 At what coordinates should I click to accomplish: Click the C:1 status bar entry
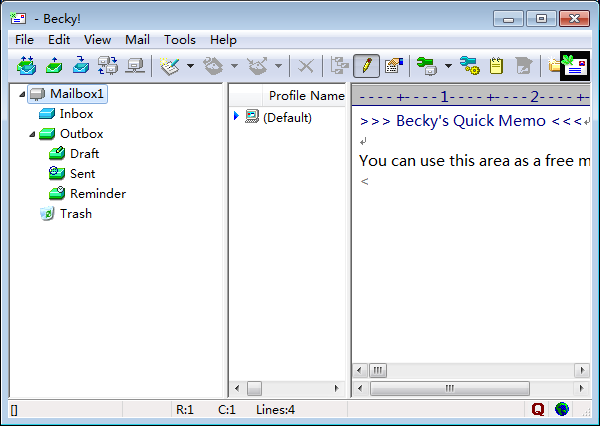[x=227, y=410]
